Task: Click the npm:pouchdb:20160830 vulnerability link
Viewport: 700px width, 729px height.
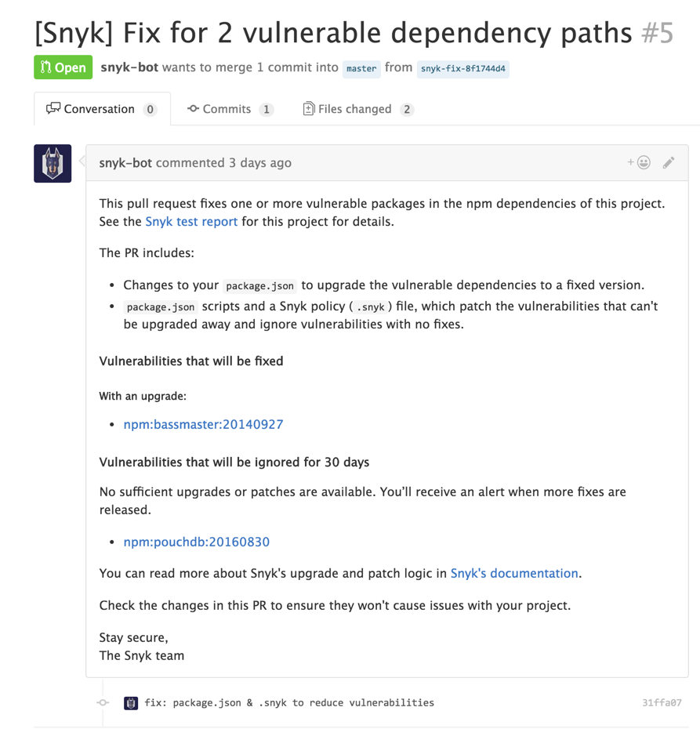Action: point(196,542)
